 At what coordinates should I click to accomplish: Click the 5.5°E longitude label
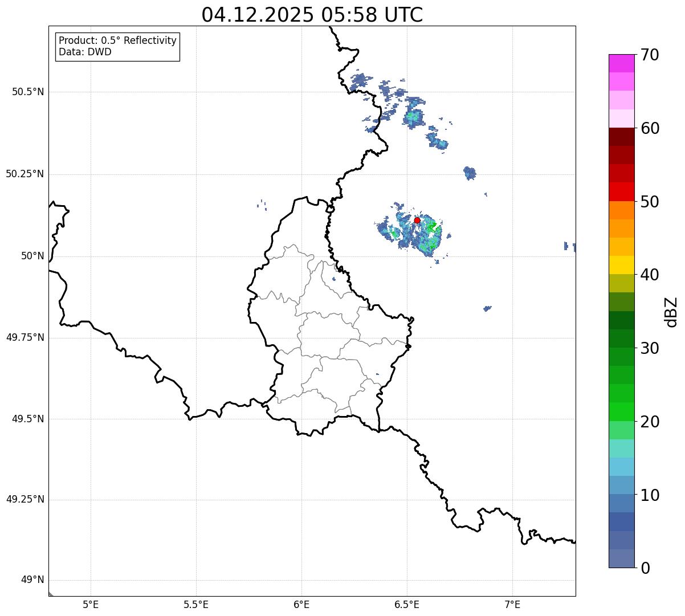(196, 605)
